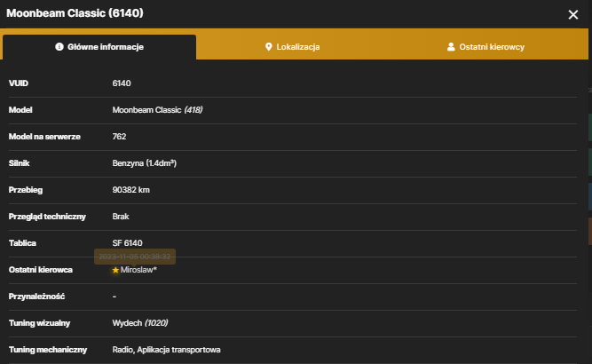
Task: Open the Ostatni kierowcy tab
Action: (x=485, y=47)
